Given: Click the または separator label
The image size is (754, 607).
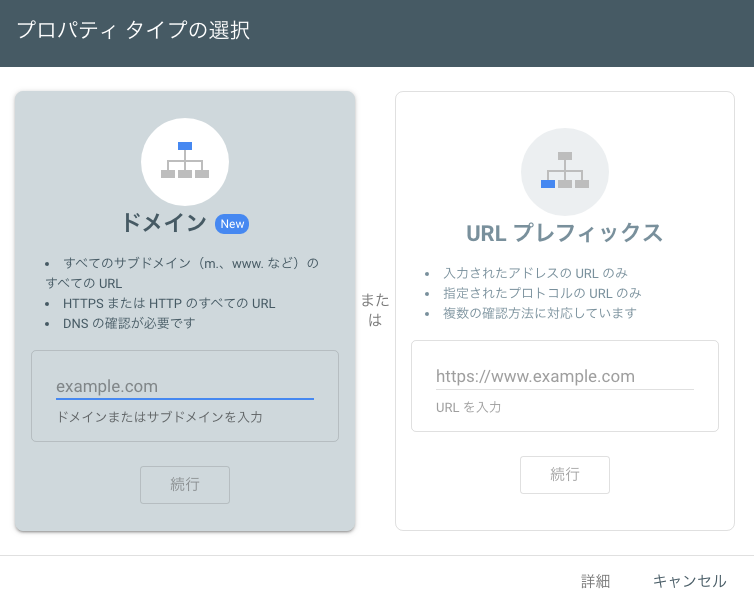Looking at the screenshot, I should click(375, 310).
